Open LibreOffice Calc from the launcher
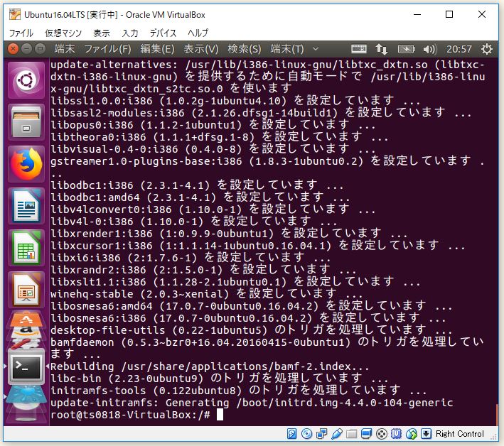This screenshot has height=446, width=504. click(26, 248)
